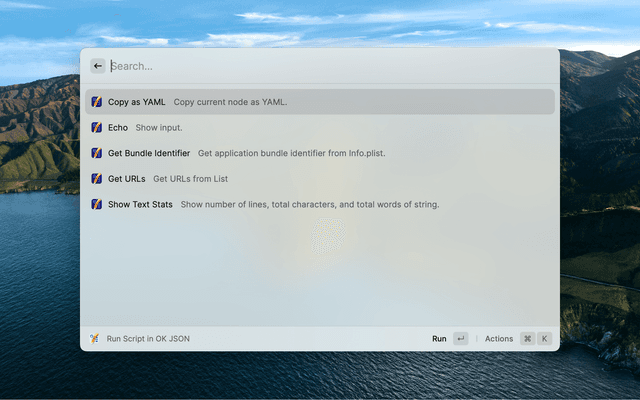Open the Actions menu
This screenshot has width=640, height=400.
[499, 339]
